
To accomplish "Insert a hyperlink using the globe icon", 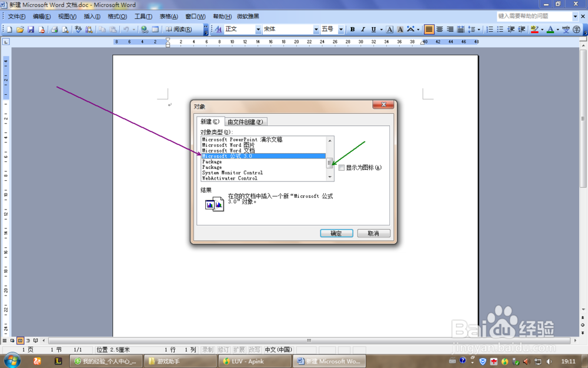I will click(145, 29).
